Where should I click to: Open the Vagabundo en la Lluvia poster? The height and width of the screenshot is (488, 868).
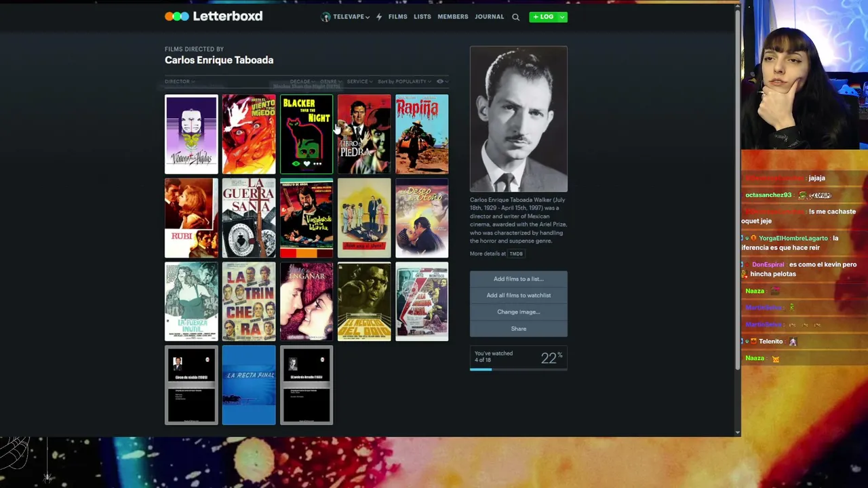pyautogui.click(x=307, y=218)
